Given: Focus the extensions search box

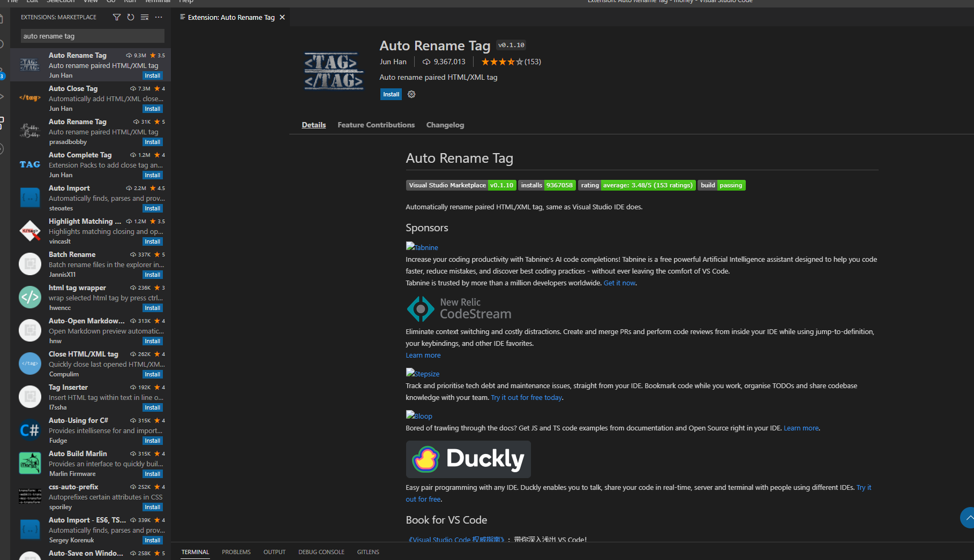Looking at the screenshot, I should tap(93, 36).
